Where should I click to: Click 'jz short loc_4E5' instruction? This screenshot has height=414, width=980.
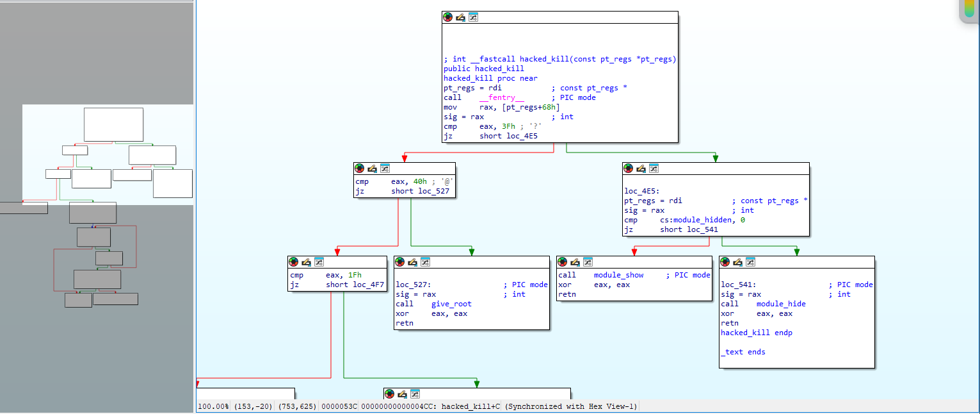(x=491, y=136)
